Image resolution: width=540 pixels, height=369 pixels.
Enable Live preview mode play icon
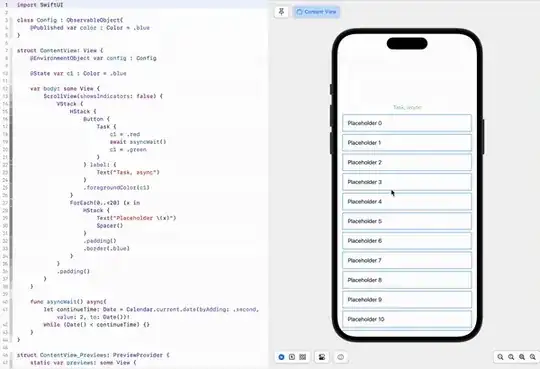pyautogui.click(x=281, y=357)
